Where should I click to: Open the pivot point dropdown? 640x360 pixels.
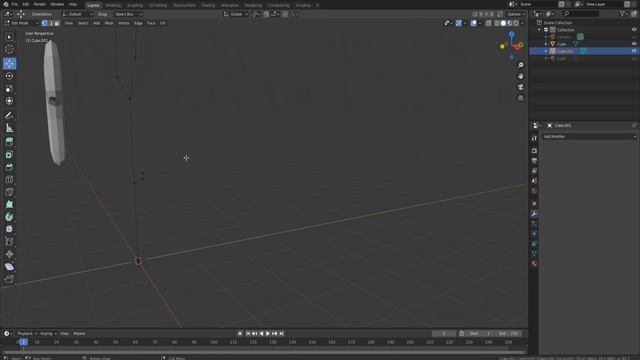256,14
